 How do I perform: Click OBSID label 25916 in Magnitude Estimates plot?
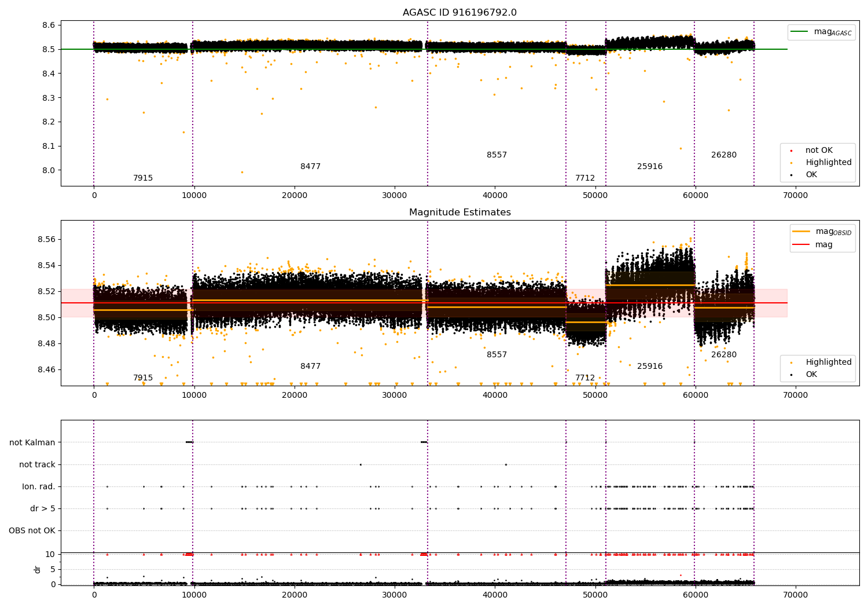click(650, 367)
